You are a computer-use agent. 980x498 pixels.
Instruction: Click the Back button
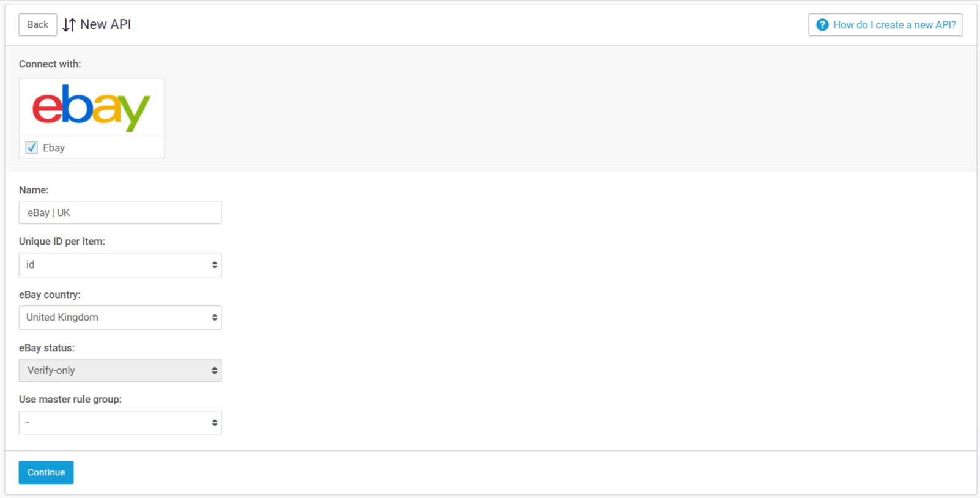pos(37,24)
